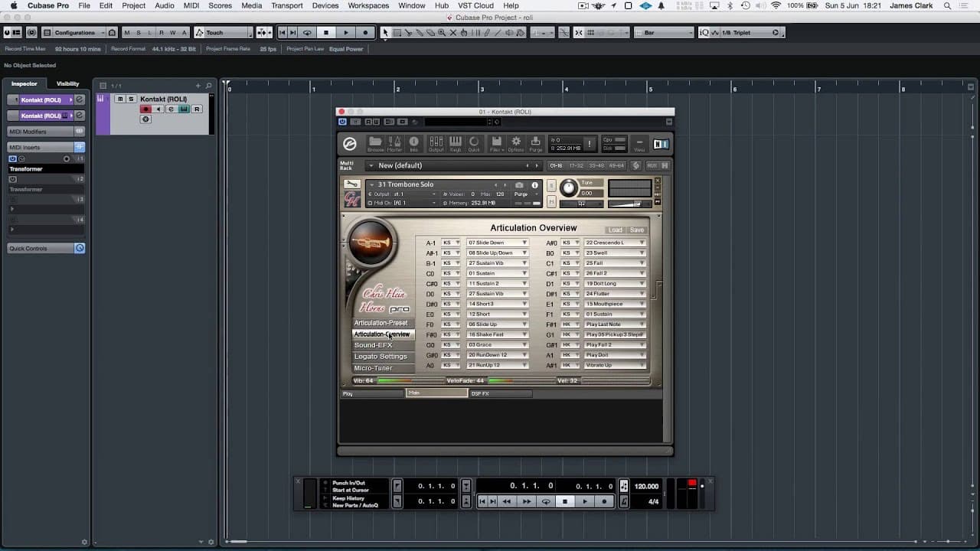Open Kontakt Options gear
This screenshot has height=551, width=980.
[516, 143]
